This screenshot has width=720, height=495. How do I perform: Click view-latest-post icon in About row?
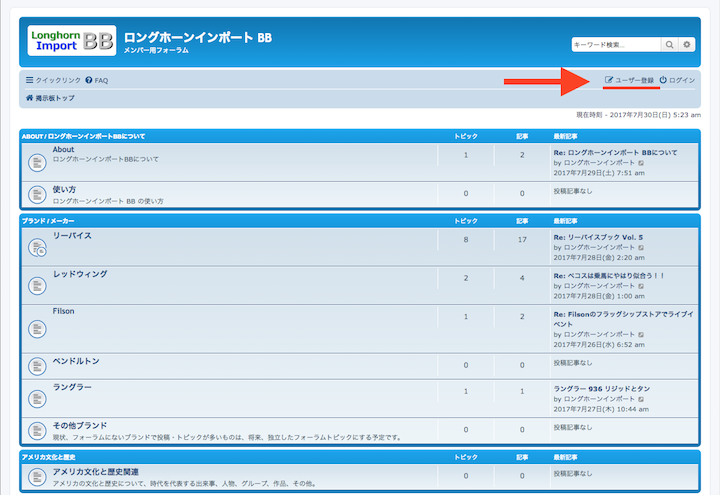[641, 163]
